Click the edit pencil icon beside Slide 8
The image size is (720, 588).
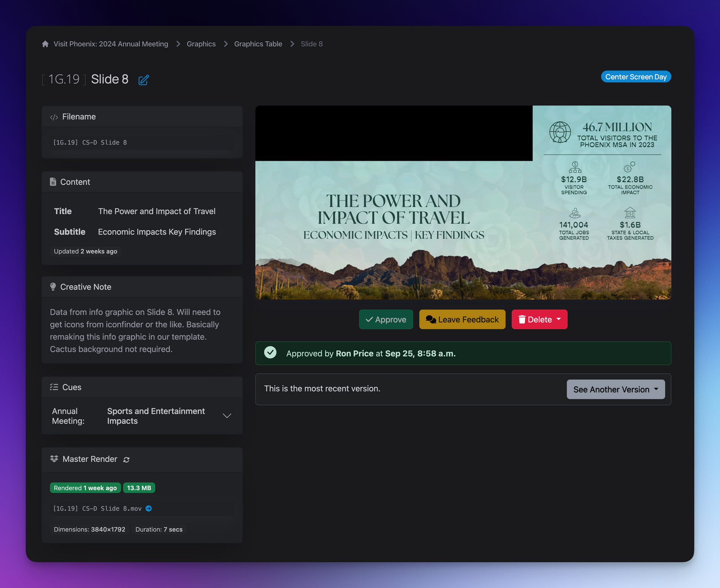[144, 80]
